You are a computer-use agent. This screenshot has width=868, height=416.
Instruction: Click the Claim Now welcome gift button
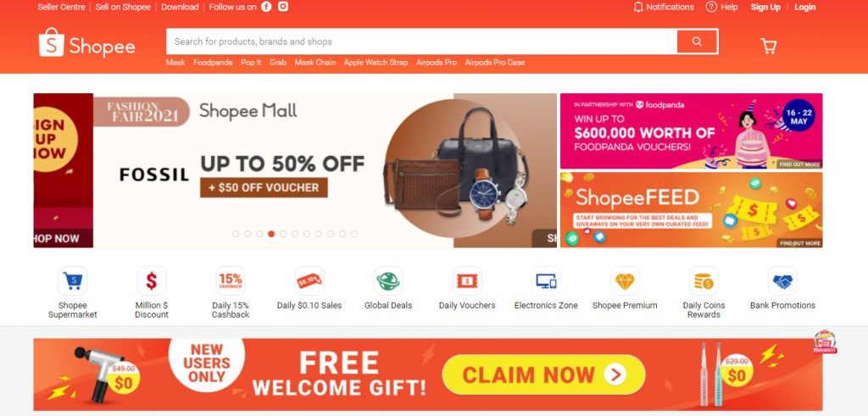pos(543,374)
